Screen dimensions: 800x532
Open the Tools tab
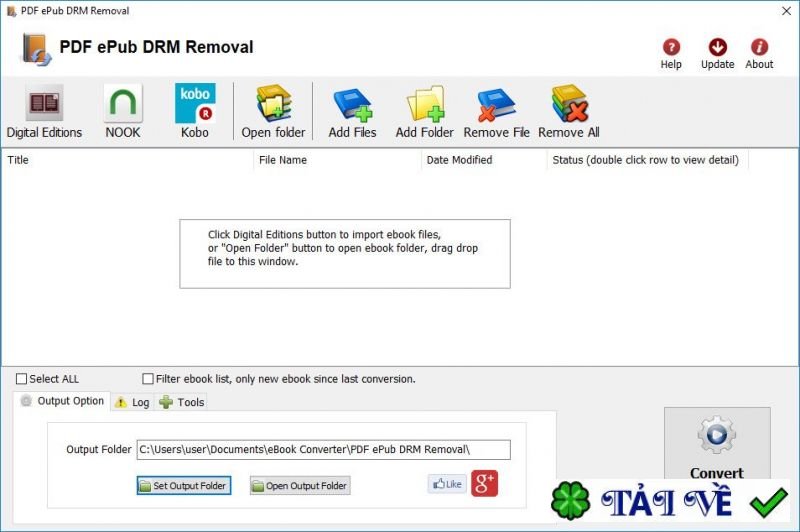tap(182, 402)
